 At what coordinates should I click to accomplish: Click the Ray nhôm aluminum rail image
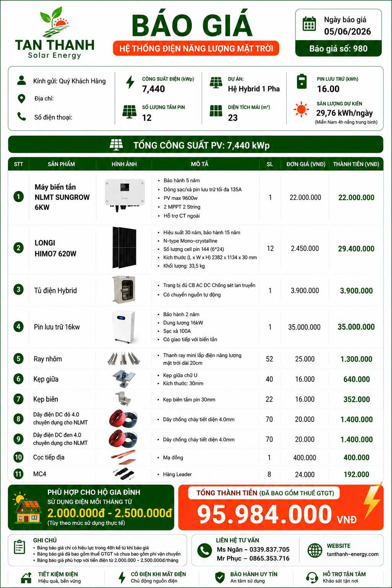pos(124,358)
